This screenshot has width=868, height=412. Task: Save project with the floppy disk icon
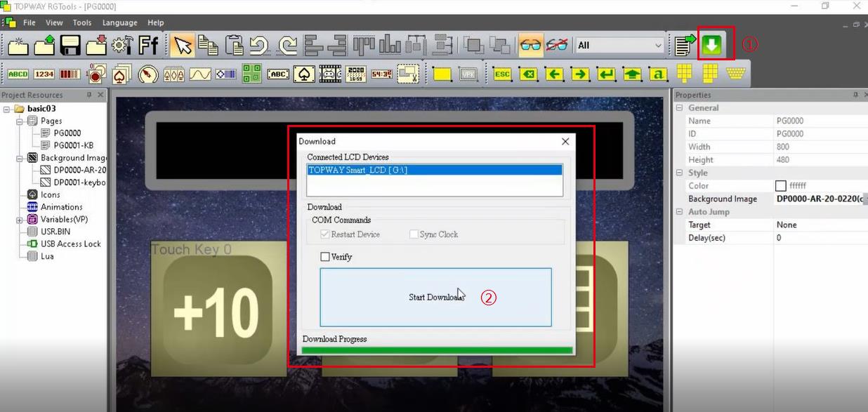coord(70,46)
